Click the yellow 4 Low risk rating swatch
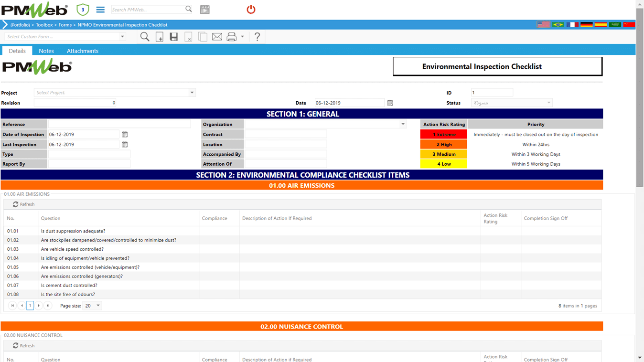This screenshot has height=362, width=644. (x=444, y=164)
